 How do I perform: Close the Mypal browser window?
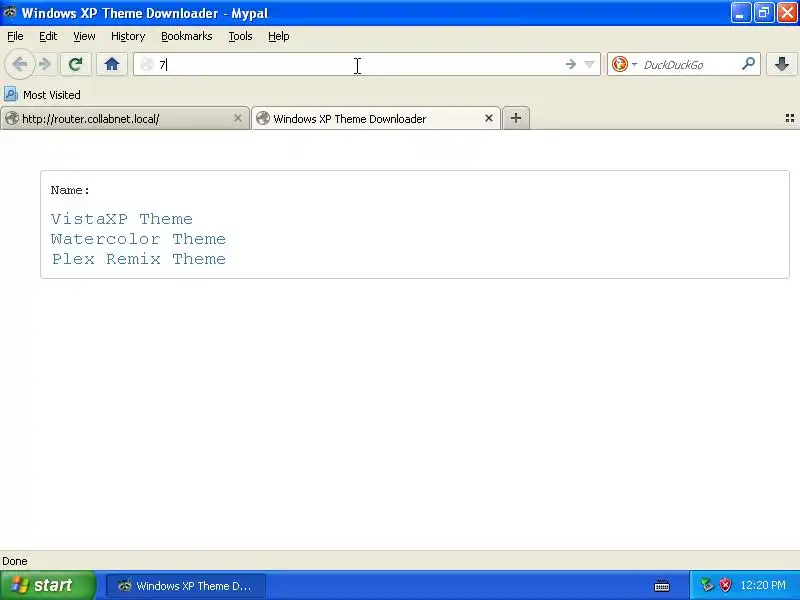pyautogui.click(x=787, y=12)
